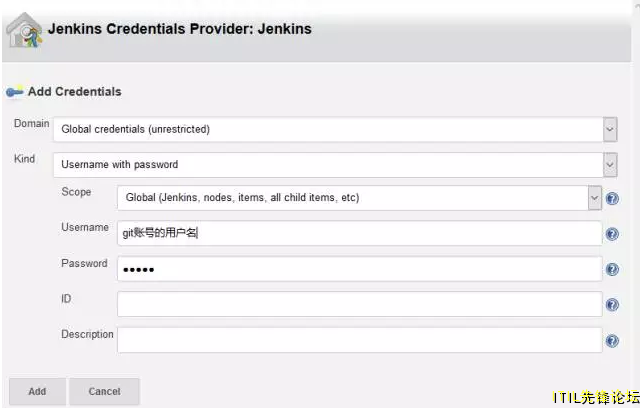This screenshot has width=640, height=408.
Task: Open the Kind dropdown list
Action: pos(335,165)
